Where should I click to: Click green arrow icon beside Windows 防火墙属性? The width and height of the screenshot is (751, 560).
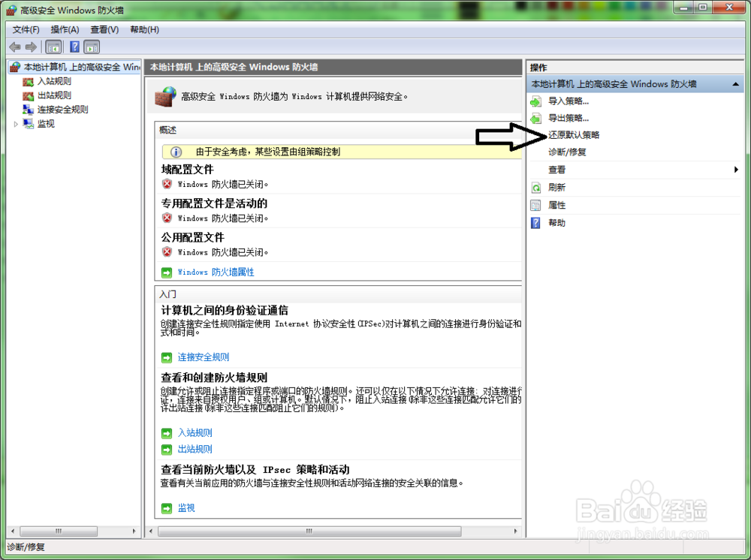167,272
